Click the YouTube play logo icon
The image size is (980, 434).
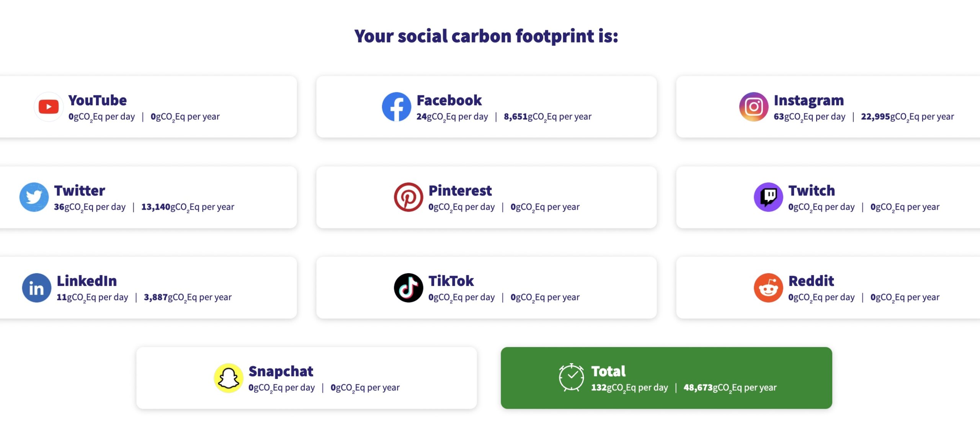click(x=48, y=107)
